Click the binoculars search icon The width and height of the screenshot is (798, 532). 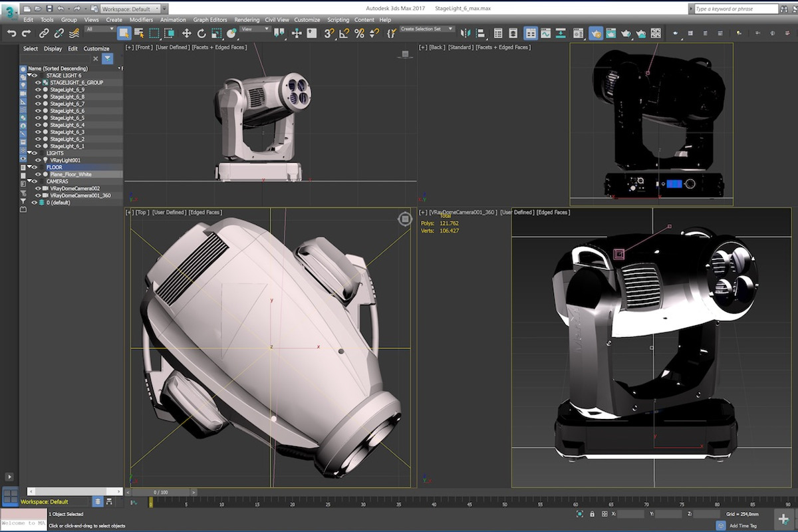[784, 9]
